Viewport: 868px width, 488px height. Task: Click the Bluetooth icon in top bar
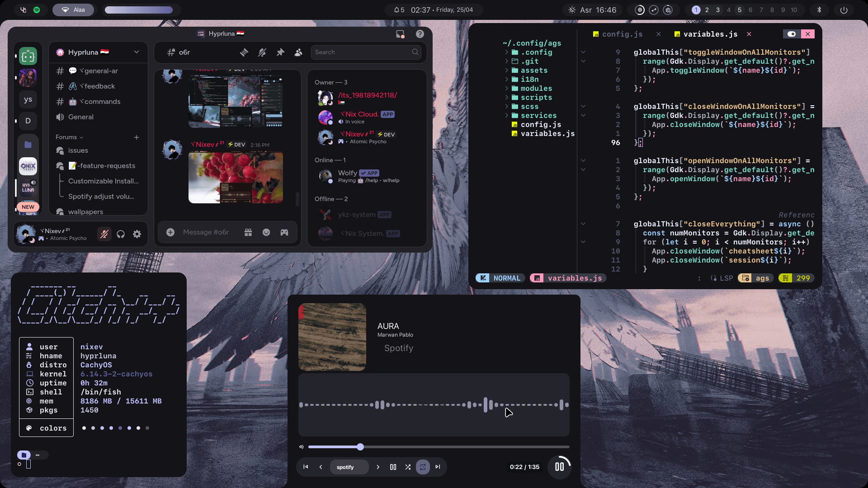(x=819, y=10)
